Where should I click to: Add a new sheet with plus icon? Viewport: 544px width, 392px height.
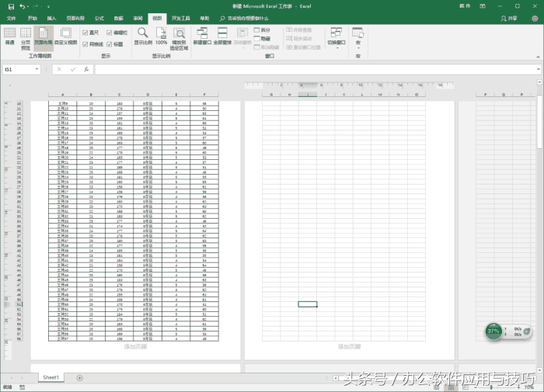click(79, 378)
